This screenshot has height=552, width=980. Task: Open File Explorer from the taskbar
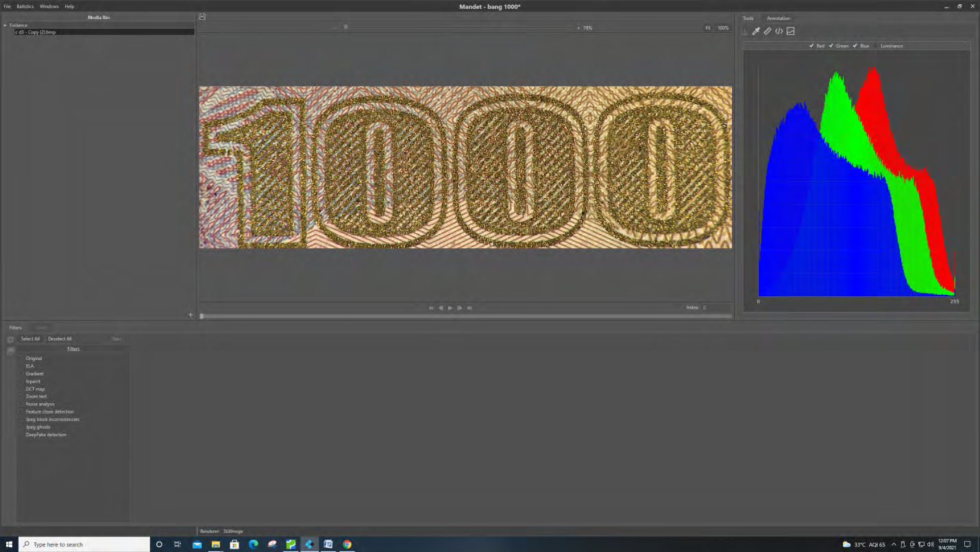[215, 544]
